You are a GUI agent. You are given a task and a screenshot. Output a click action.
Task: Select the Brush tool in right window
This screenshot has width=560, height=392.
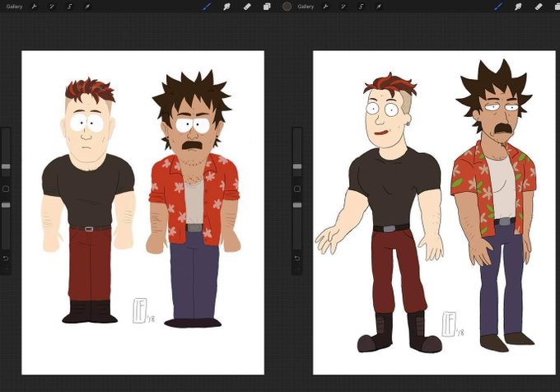coord(498,6)
